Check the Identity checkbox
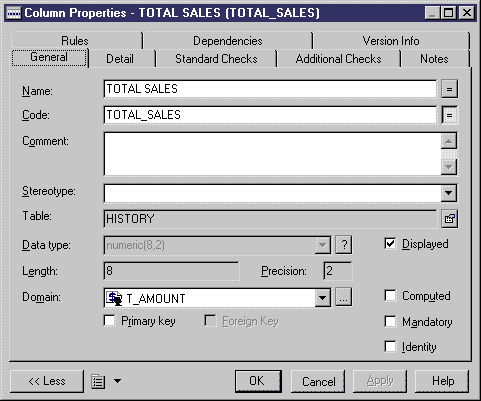481x401 pixels. (390, 346)
